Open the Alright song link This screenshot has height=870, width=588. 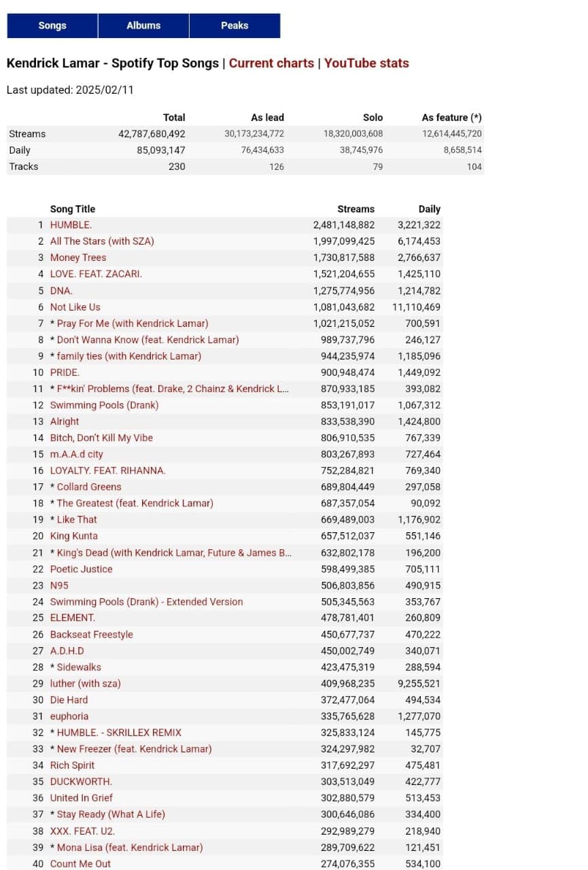pyautogui.click(x=65, y=421)
